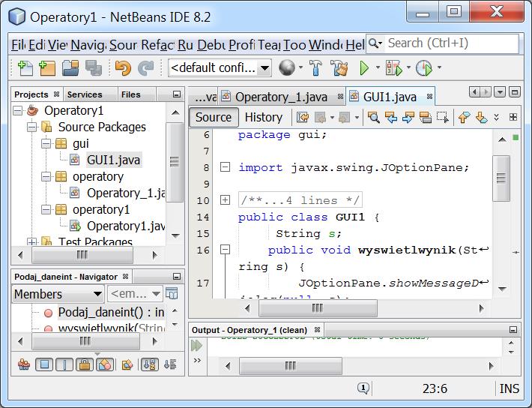Click the New File toolbar icon
The image size is (532, 408).
coord(25,68)
